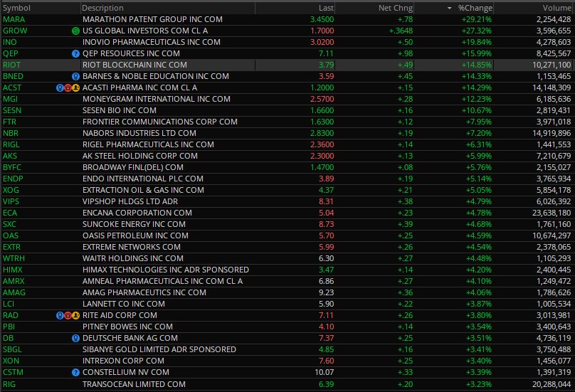
Task: Select the MARA symbol
Action: 14,19
